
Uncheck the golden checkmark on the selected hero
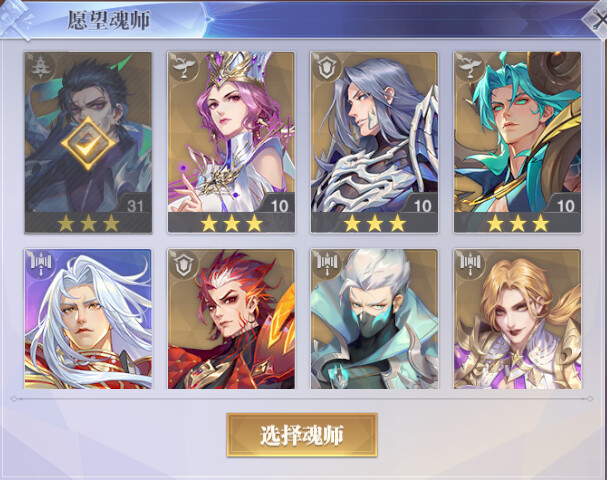[88, 143]
